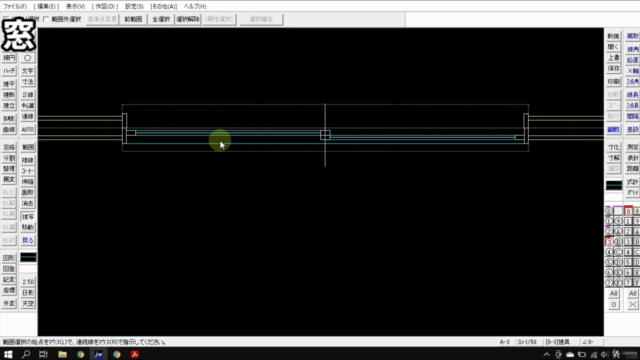This screenshot has width=640, height=360.
Task: Enable the 範囲外選択 checkbox
Action: coord(46,19)
